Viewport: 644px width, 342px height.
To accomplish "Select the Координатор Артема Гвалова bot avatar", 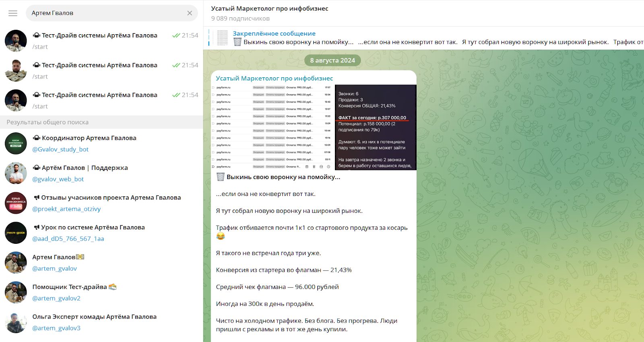I will click(16, 143).
